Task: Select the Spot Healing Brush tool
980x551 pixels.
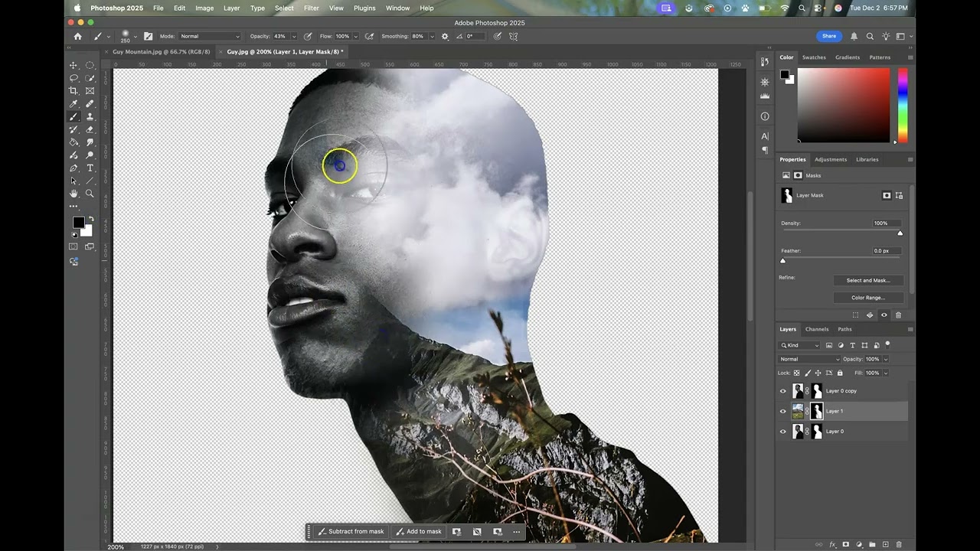Action: (x=90, y=104)
